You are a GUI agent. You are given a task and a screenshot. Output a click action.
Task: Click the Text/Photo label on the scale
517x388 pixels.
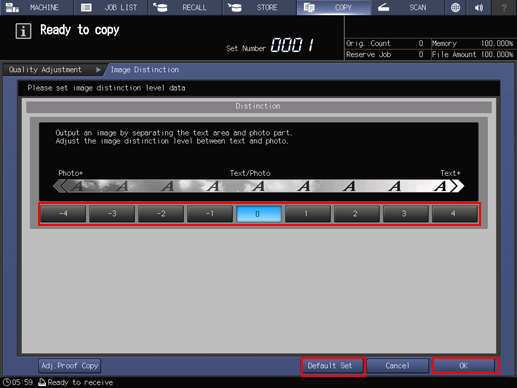(x=250, y=173)
